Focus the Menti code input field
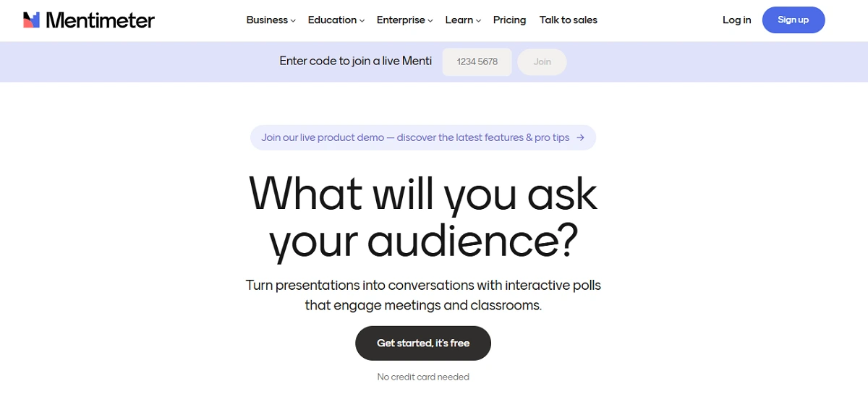This screenshot has width=868, height=402. pos(477,62)
